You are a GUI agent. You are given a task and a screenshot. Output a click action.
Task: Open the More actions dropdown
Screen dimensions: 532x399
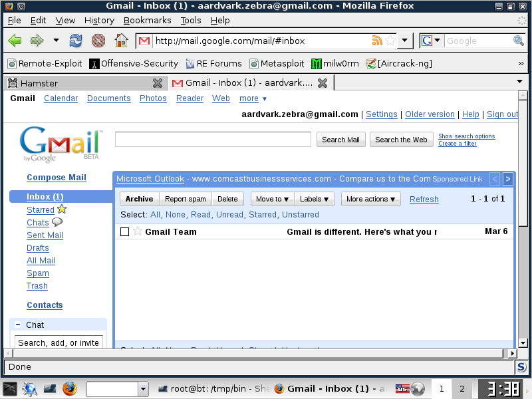pos(370,199)
